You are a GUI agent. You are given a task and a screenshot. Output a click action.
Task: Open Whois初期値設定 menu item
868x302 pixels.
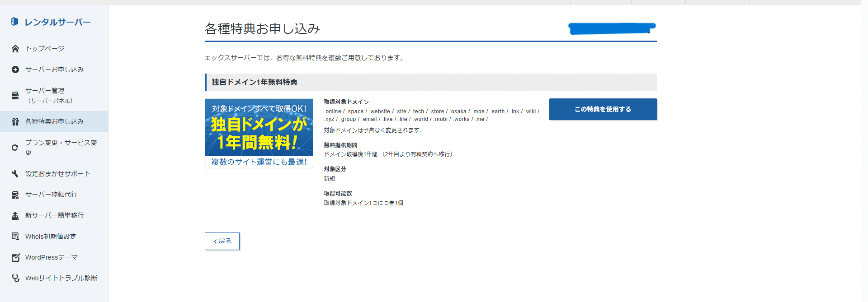[x=54, y=237]
